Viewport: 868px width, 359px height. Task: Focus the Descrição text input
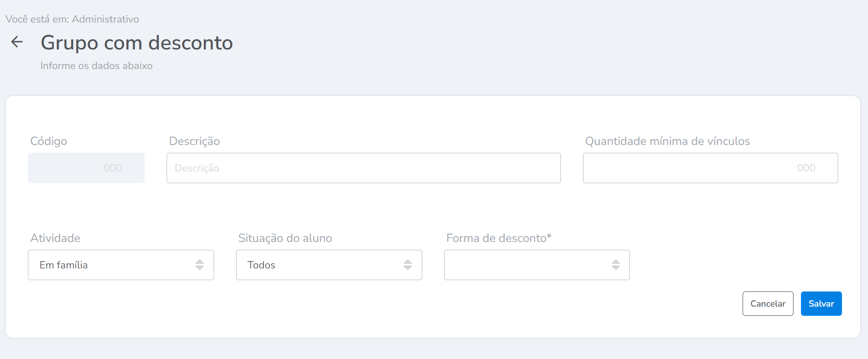click(x=363, y=168)
